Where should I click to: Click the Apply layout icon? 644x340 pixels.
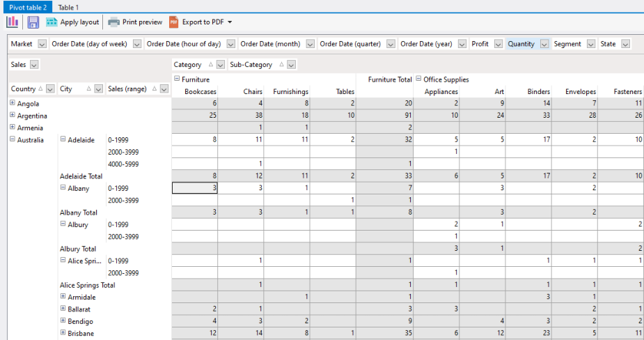[x=52, y=22]
